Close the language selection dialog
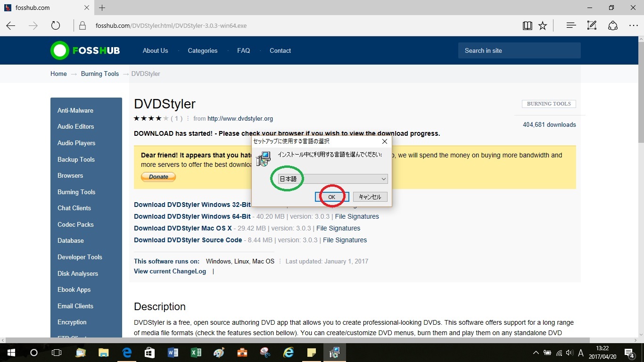The image size is (644, 362). tap(384, 141)
